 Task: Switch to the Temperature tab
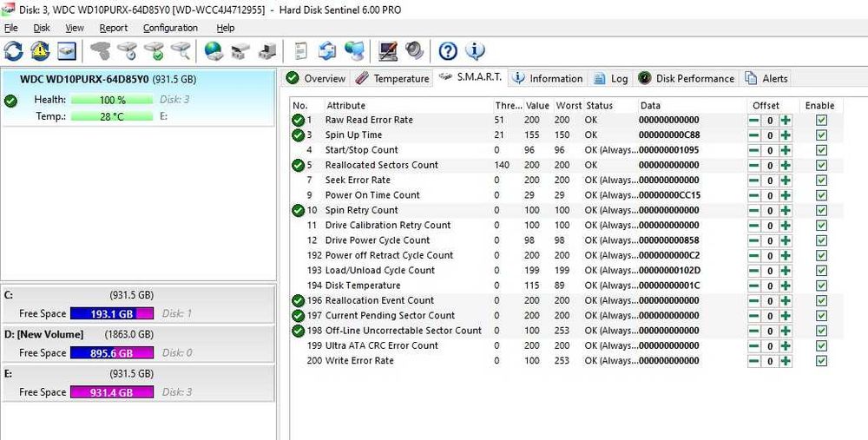pyautogui.click(x=392, y=79)
